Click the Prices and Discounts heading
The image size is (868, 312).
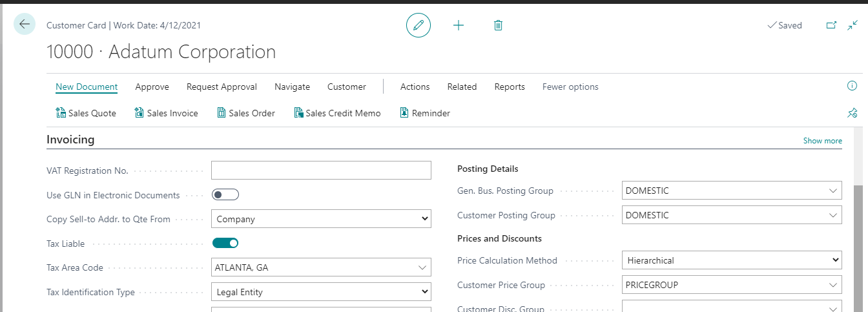(x=499, y=238)
